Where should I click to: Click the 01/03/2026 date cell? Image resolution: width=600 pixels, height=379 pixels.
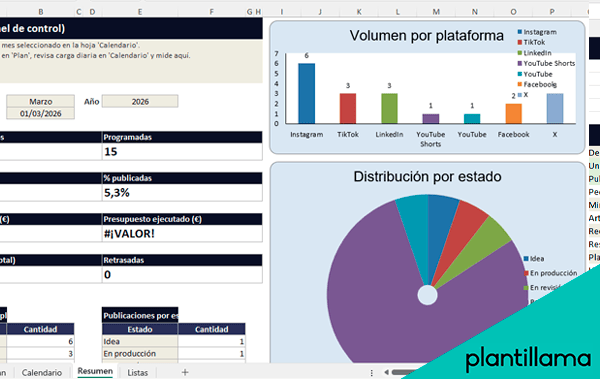(41, 113)
